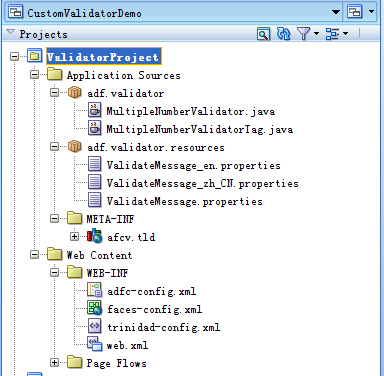This screenshot has height=376, width=384.
Task: Select adfc-config.xml
Action: 152,292
